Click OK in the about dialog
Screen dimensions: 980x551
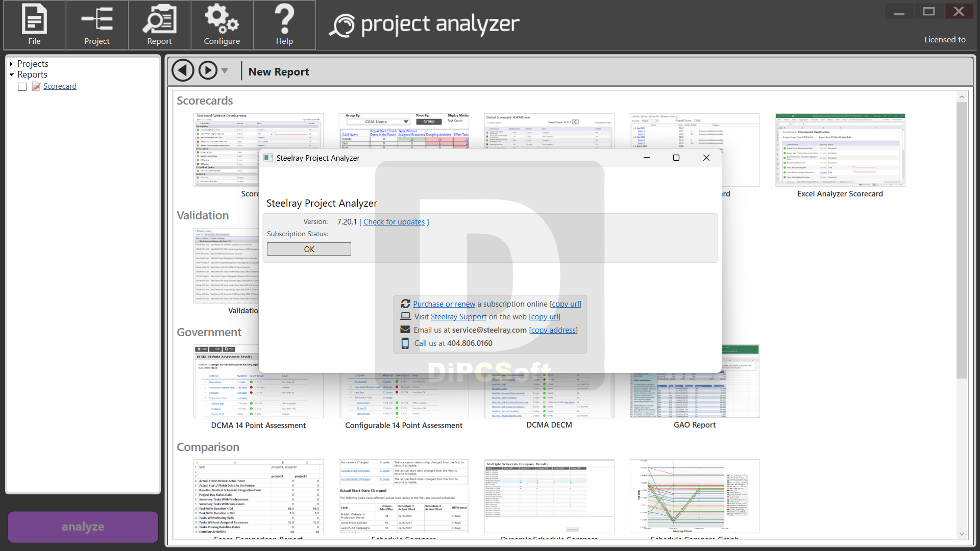click(309, 249)
